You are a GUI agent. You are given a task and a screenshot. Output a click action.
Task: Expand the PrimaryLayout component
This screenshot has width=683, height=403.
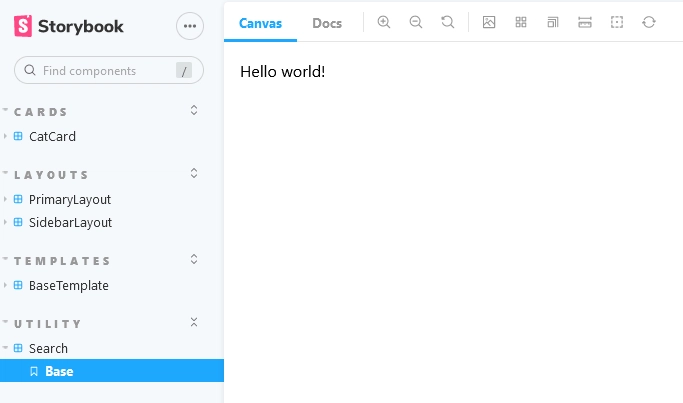click(x=70, y=200)
